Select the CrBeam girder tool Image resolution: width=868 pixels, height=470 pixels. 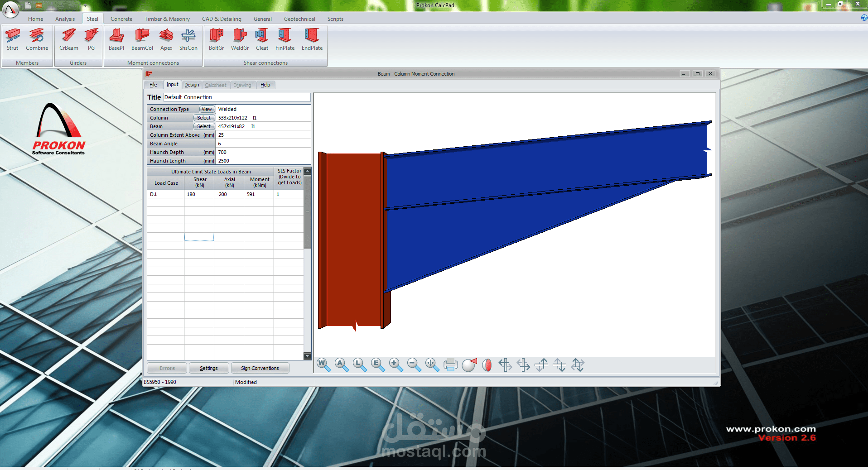click(x=68, y=40)
